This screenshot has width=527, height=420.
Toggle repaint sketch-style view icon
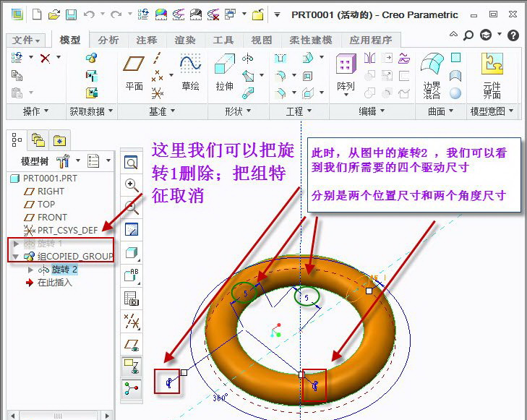[132, 230]
